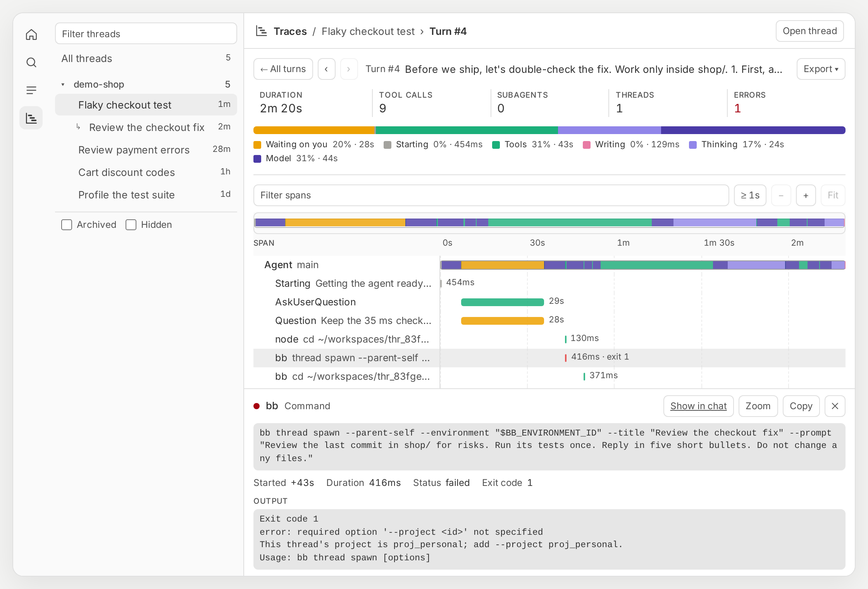Click the Thinking legend color swatch
This screenshot has height=589, width=868.
coord(693,145)
